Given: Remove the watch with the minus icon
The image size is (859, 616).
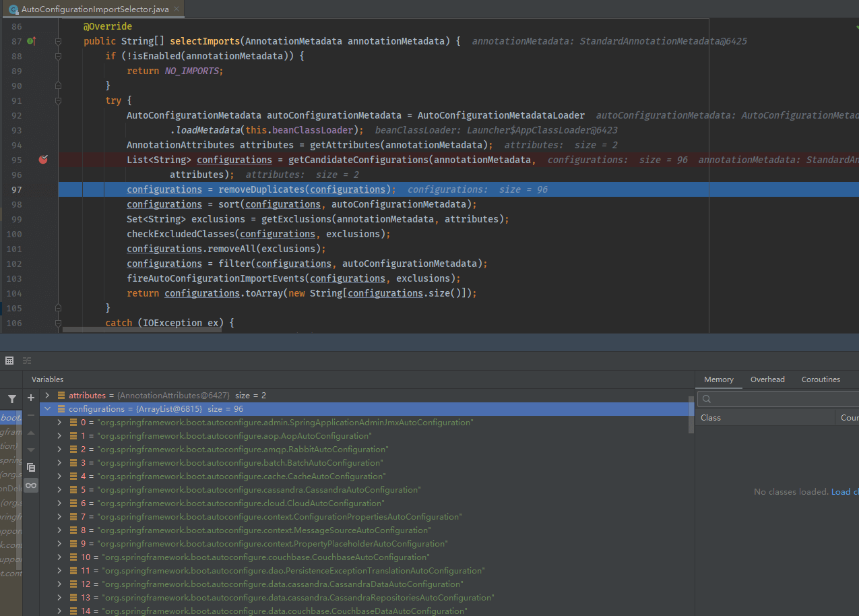Looking at the screenshot, I should pyautogui.click(x=31, y=415).
